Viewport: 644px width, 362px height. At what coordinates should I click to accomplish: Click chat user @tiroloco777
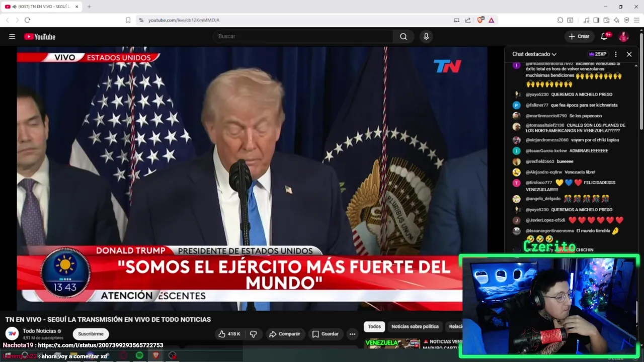coord(539,183)
